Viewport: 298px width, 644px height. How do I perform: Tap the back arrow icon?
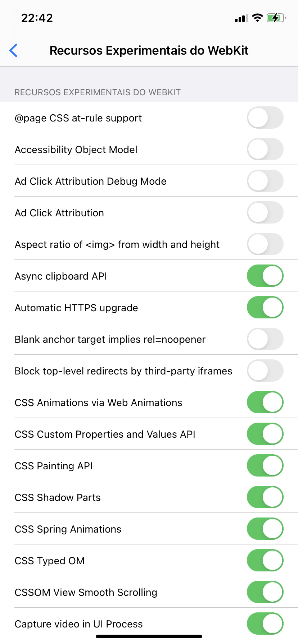14,50
